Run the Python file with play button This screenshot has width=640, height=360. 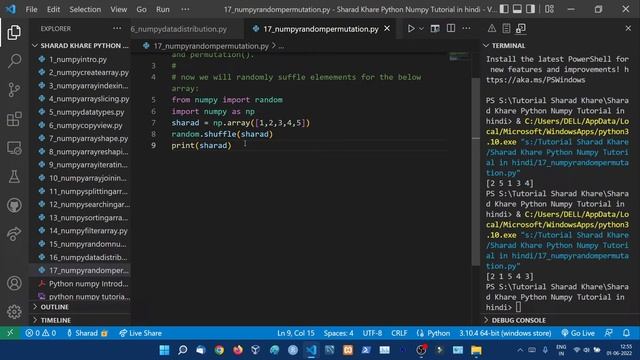pyautogui.click(x=411, y=29)
